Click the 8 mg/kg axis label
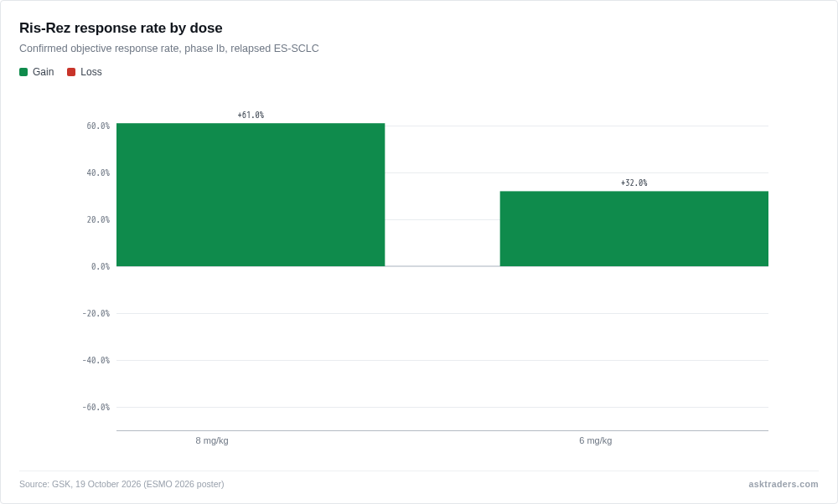Image resolution: width=838 pixels, height=504 pixels. 212,440
